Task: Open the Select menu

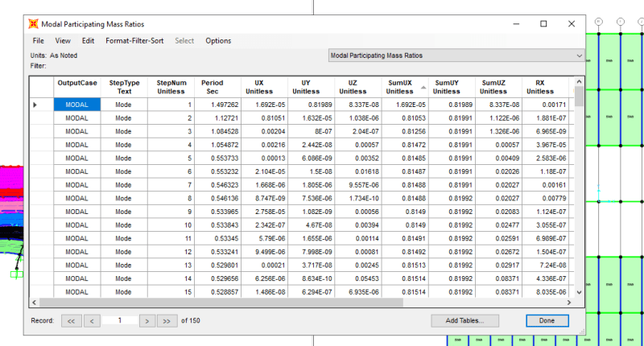Action: (184, 40)
